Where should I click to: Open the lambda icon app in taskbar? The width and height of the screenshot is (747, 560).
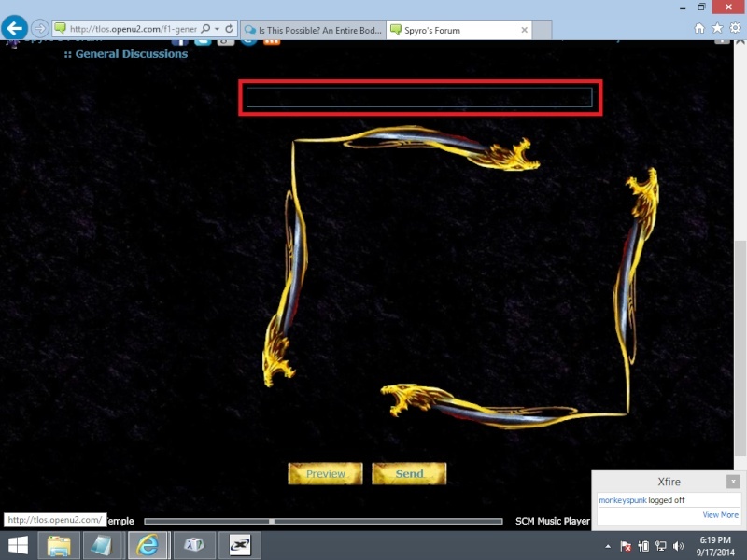coord(193,545)
